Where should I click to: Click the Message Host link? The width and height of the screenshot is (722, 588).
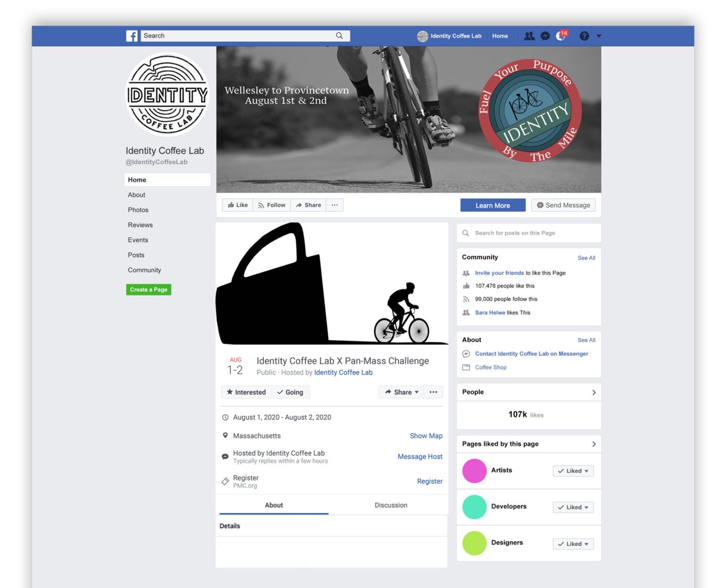point(420,457)
